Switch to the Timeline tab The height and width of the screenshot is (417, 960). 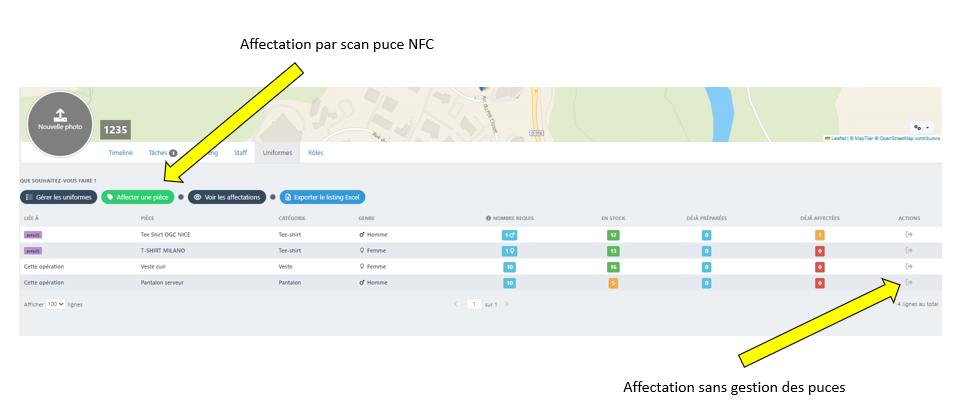120,153
